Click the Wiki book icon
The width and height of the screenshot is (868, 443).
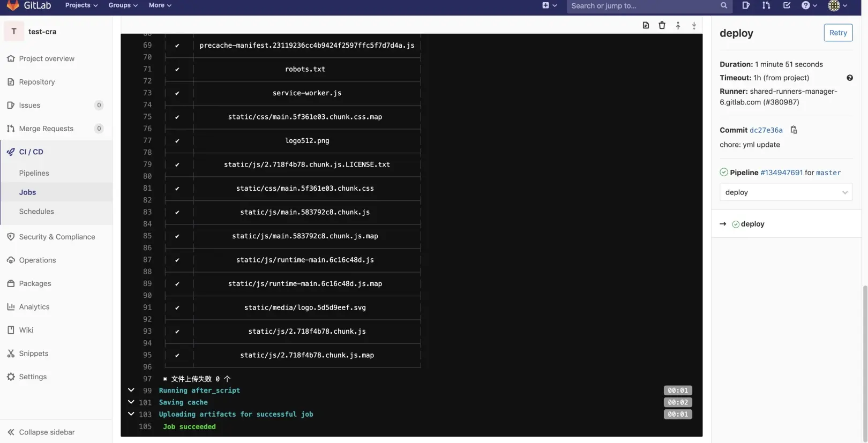pos(11,330)
